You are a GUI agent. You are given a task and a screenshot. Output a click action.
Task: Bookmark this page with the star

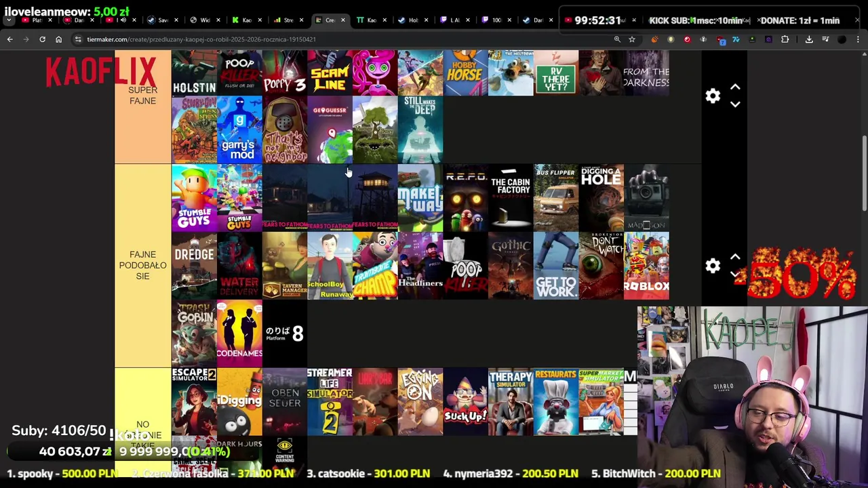(631, 39)
